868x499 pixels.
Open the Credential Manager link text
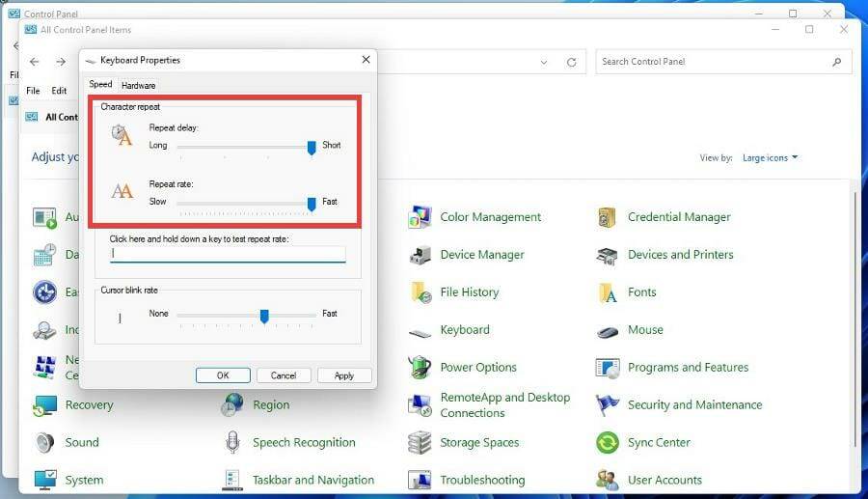(679, 217)
